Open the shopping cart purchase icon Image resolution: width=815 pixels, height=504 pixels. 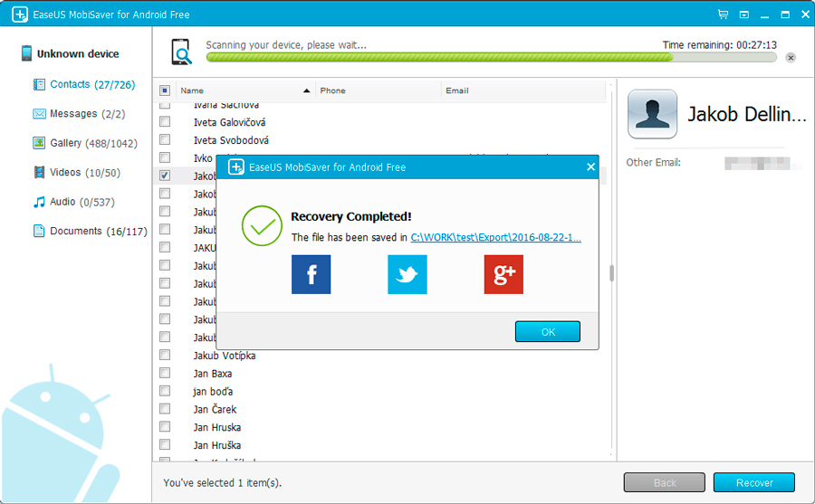click(x=723, y=14)
